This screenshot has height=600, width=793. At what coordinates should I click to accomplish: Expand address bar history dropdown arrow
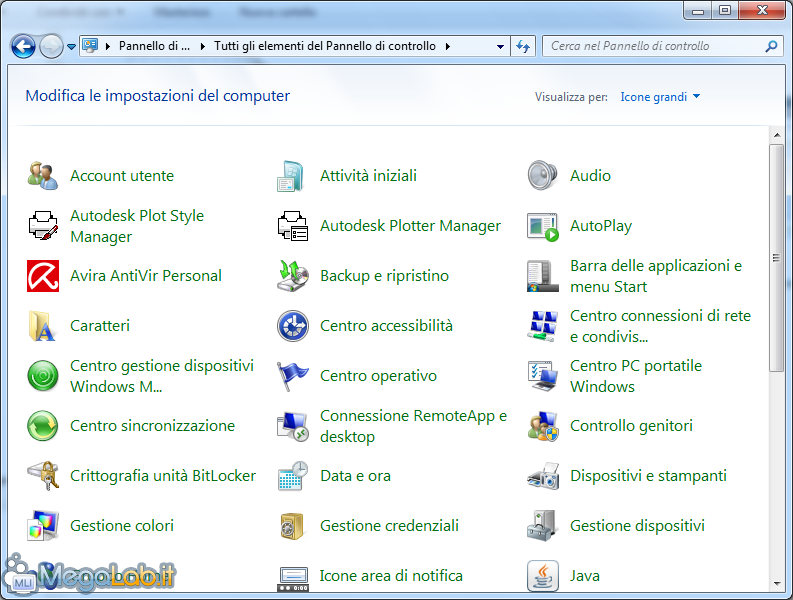[500, 47]
